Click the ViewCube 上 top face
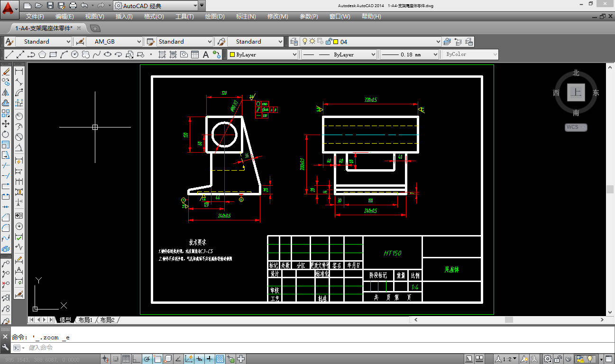 pos(576,92)
